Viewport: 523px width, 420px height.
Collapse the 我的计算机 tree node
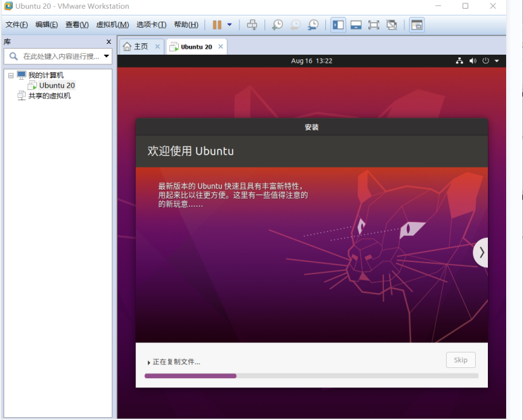[11, 76]
